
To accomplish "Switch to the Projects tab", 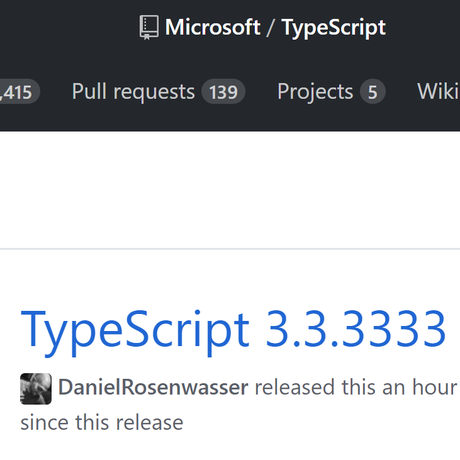I will [x=331, y=92].
